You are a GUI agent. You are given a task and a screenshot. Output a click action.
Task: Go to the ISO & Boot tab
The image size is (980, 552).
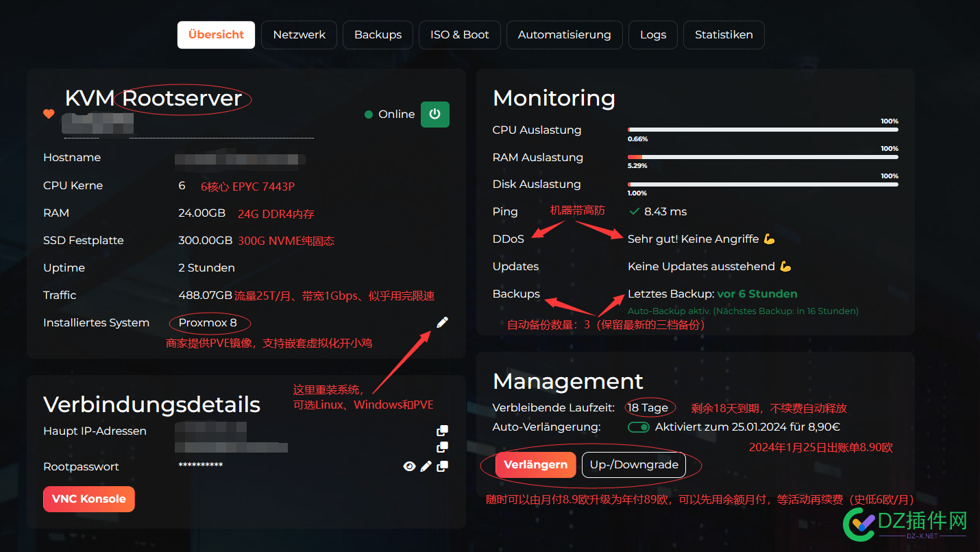coord(459,35)
